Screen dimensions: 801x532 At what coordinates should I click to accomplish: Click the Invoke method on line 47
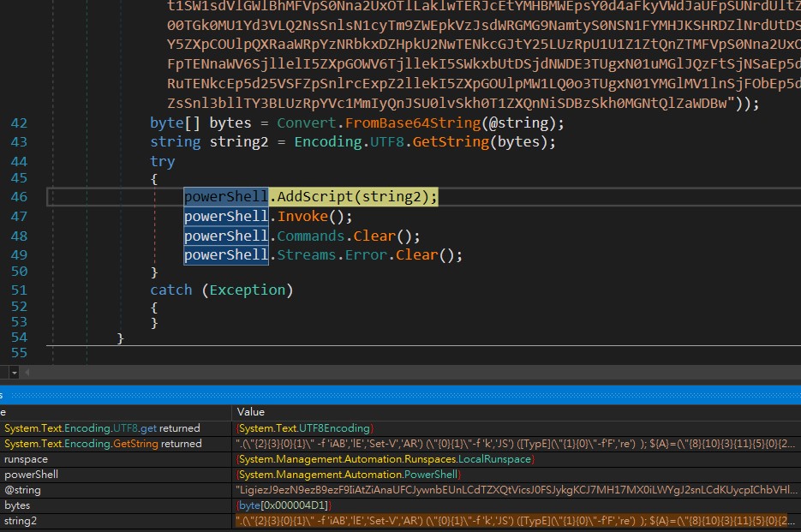pos(302,217)
